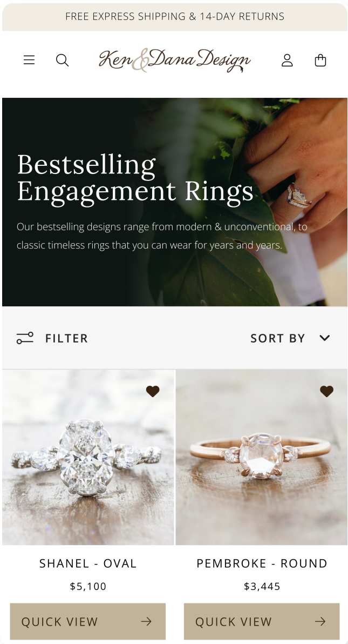Image resolution: width=348 pixels, height=644 pixels.
Task: Open search with the magnifier icon
Action: tap(62, 60)
